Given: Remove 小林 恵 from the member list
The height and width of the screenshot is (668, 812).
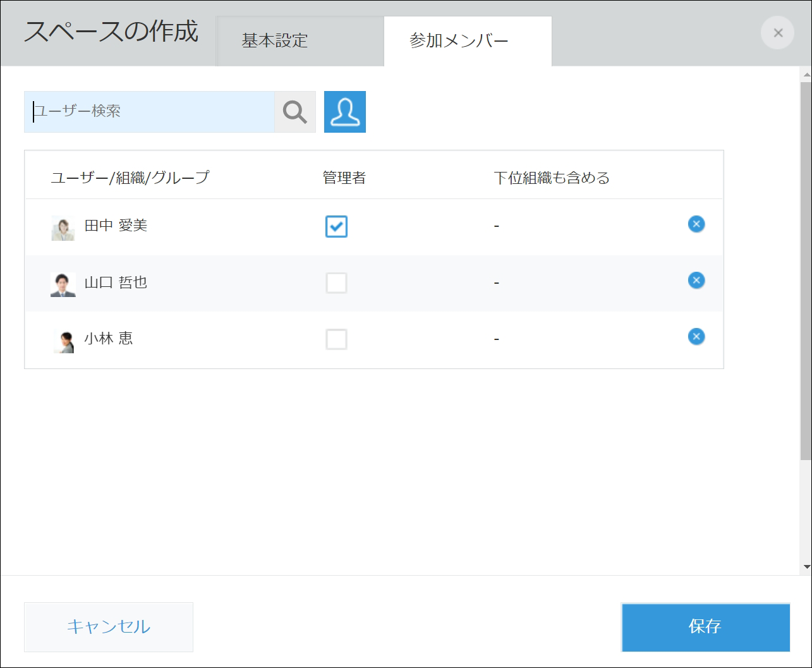Looking at the screenshot, I should pos(695,337).
